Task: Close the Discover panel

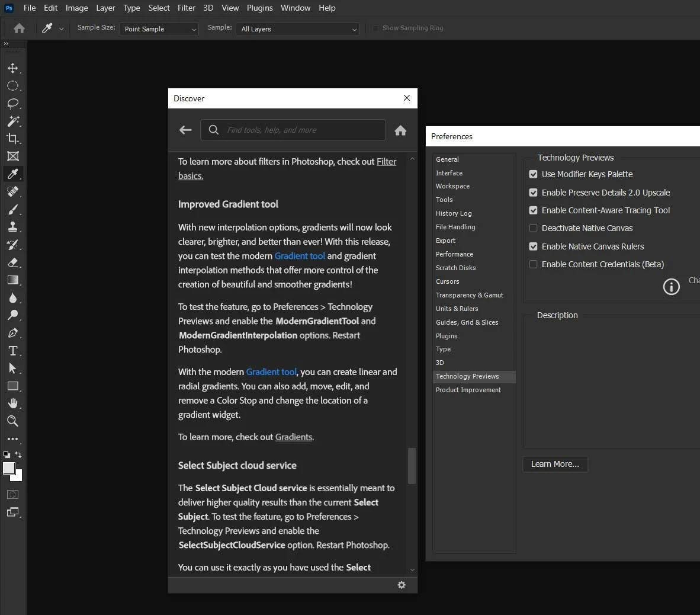Action: click(407, 98)
